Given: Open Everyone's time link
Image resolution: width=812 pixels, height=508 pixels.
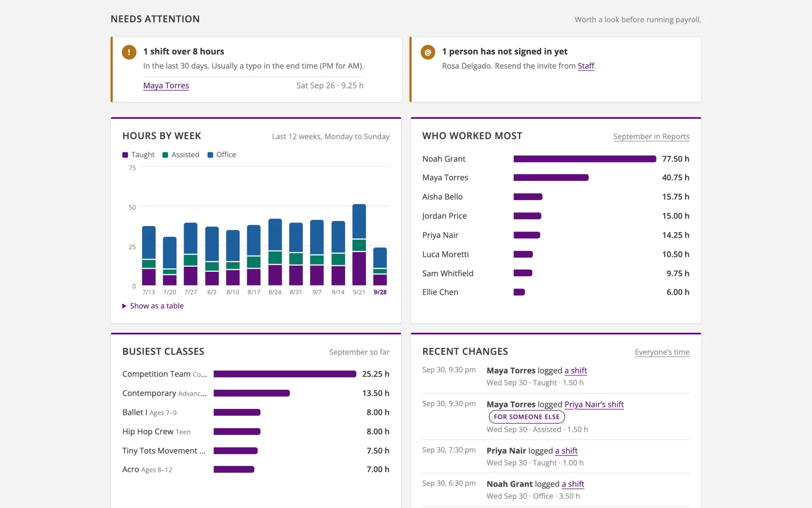Looking at the screenshot, I should 662,352.
